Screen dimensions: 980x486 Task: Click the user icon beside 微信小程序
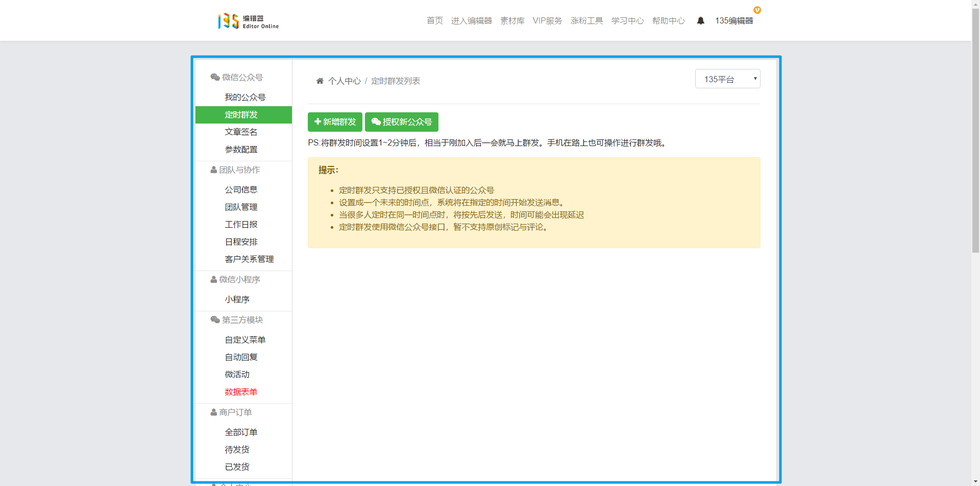pos(213,280)
